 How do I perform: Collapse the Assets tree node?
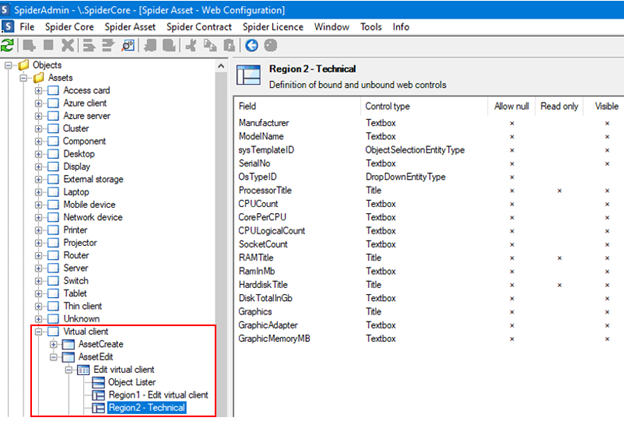pos(23,78)
